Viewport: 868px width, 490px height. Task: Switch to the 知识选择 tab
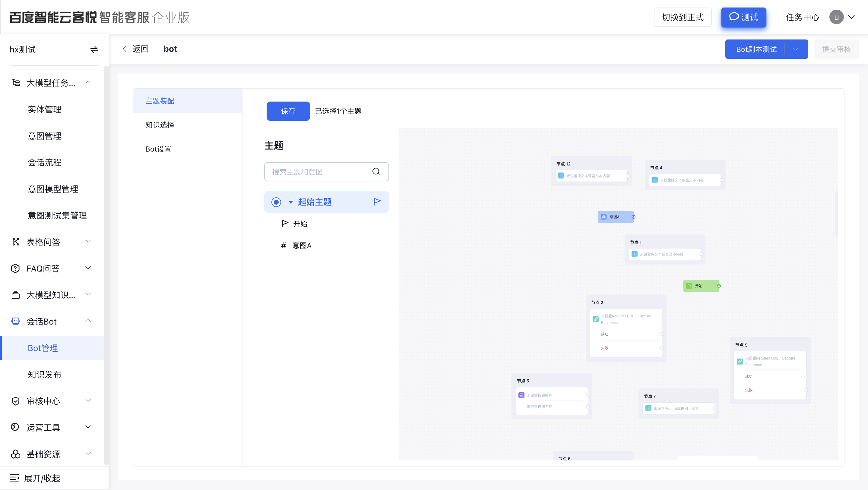pos(187,125)
